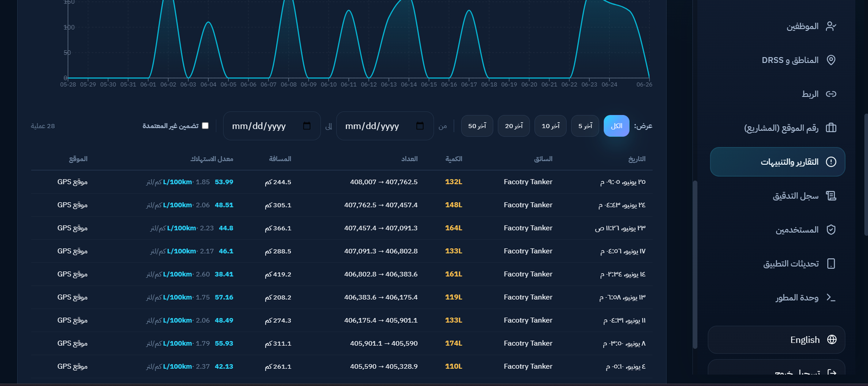
Task: Click the phone icon for تحديثات التطبيق
Action: (x=831, y=263)
